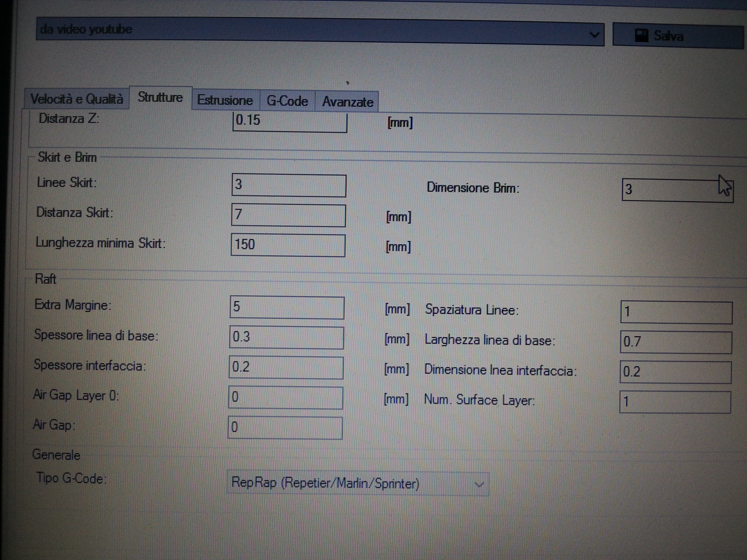Screen dimensions: 747x560
Task: Click the 'Skirt e Brim' group label
Action: pyautogui.click(x=67, y=157)
